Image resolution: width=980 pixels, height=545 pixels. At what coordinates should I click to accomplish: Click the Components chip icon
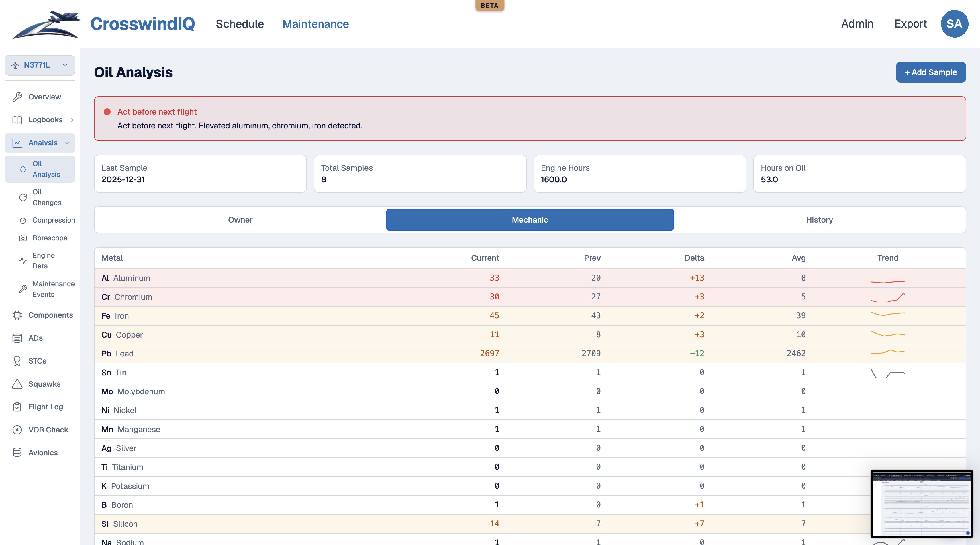pos(17,315)
